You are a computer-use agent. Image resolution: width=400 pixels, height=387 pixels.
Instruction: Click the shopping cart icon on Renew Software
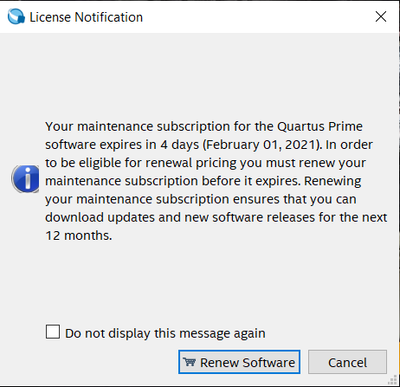pos(190,362)
